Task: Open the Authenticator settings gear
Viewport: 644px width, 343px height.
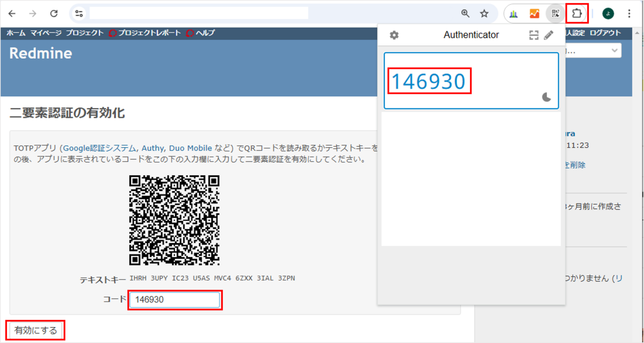Action: click(393, 35)
